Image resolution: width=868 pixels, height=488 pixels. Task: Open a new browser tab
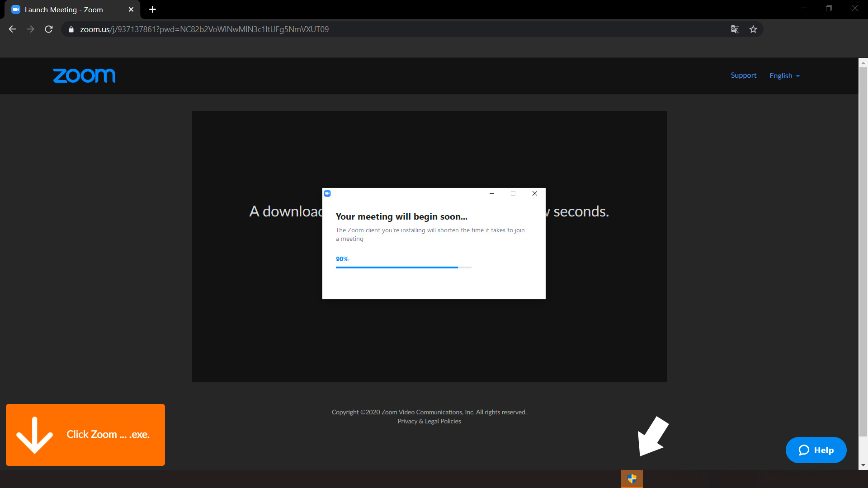tap(152, 9)
